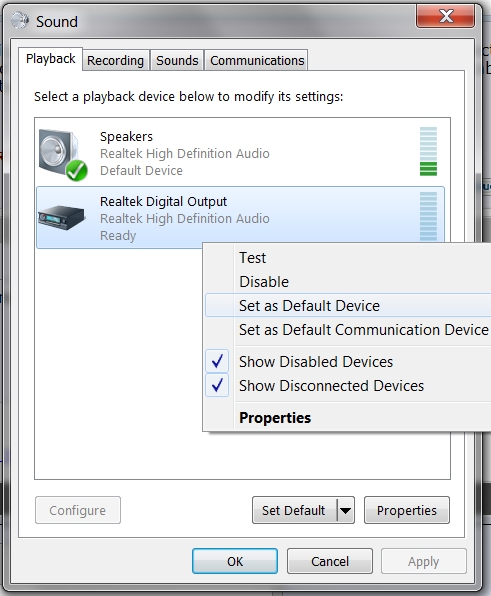
Task: Click the Cancel button
Action: point(329,561)
